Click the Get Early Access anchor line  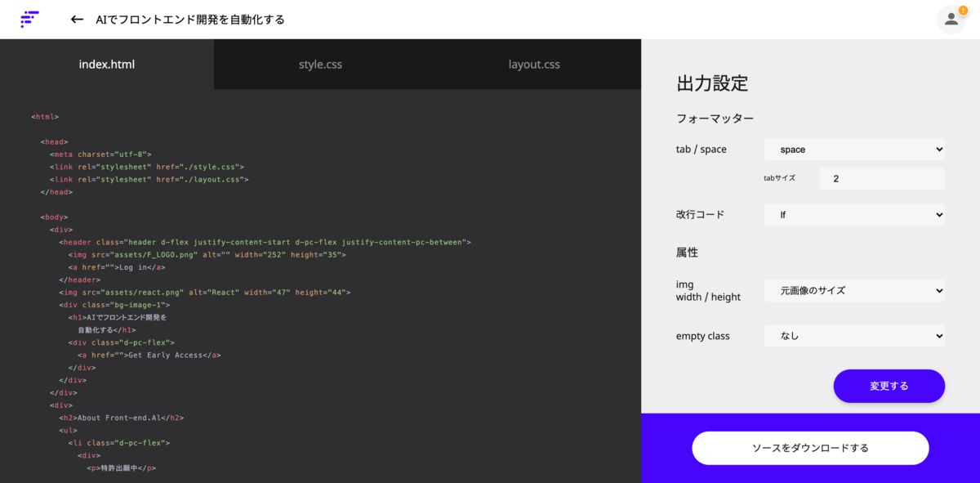point(149,356)
